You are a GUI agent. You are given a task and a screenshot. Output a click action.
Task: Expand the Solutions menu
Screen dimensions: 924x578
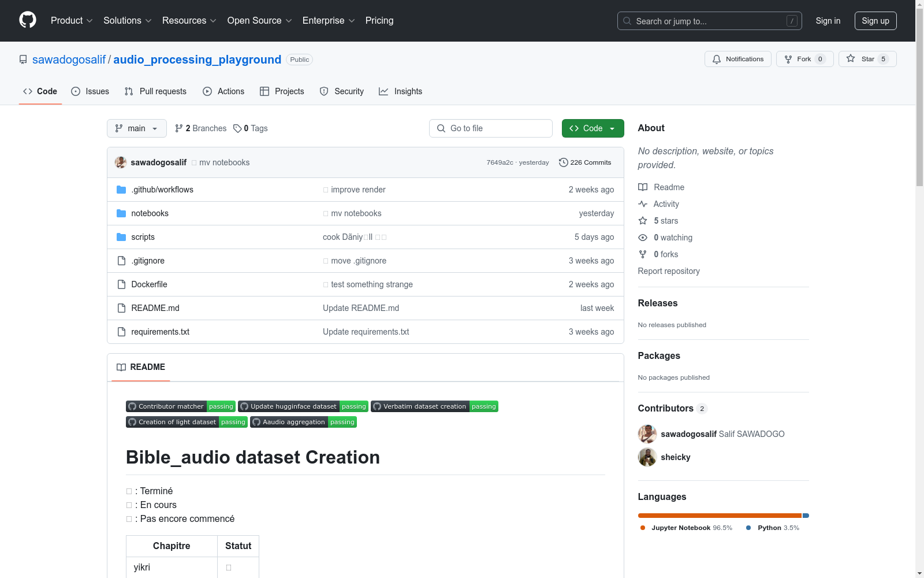pyautogui.click(x=128, y=21)
